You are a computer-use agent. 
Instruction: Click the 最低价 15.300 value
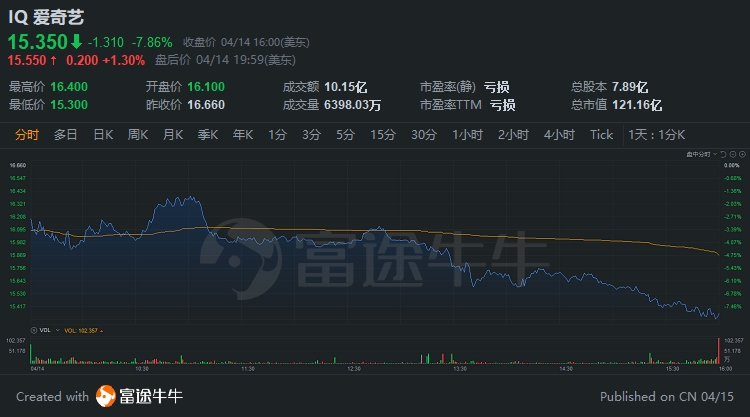pyautogui.click(x=69, y=105)
